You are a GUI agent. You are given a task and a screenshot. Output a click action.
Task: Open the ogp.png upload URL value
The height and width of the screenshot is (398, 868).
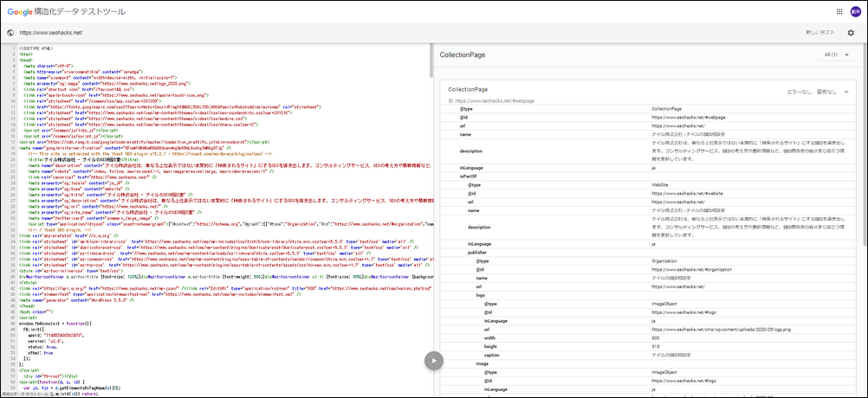722,330
